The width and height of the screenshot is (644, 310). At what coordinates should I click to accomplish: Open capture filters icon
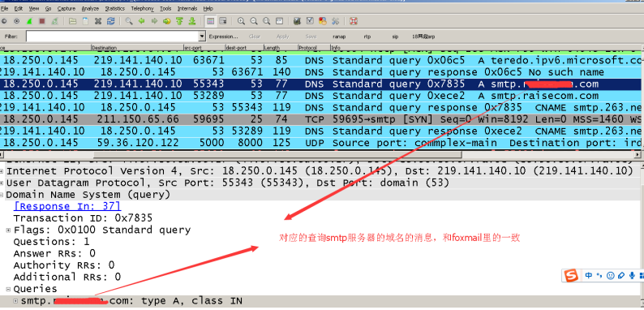(x=298, y=21)
